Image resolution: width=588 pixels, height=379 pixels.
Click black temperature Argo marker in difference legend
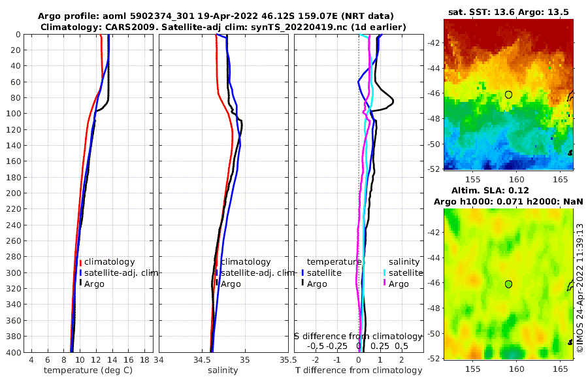pyautogui.click(x=302, y=283)
